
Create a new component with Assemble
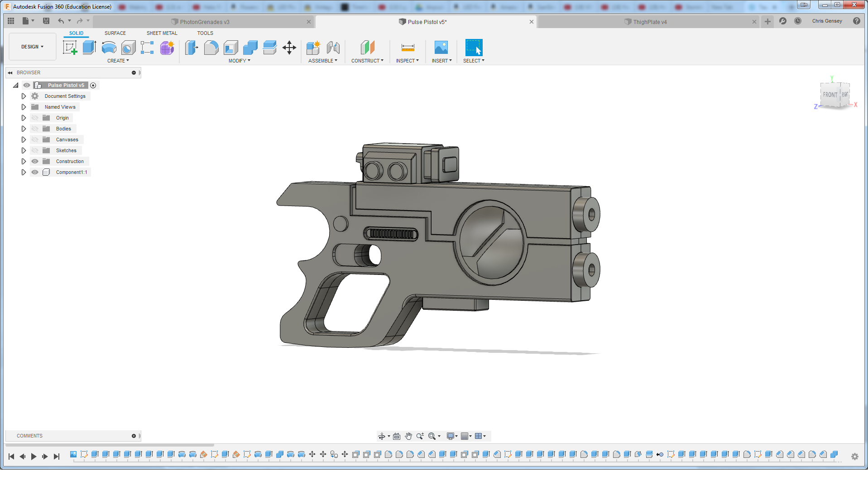coord(313,47)
